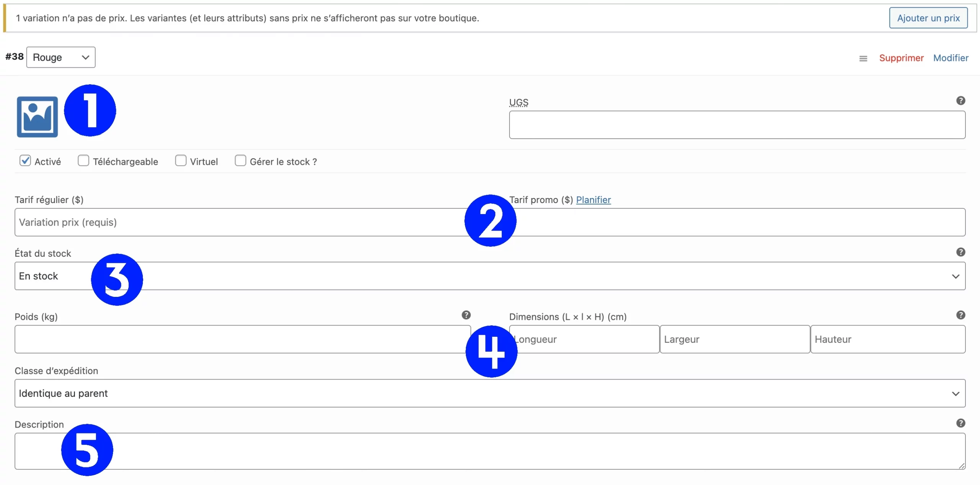
Task: Click the variation image placeholder icon
Action: click(x=37, y=117)
